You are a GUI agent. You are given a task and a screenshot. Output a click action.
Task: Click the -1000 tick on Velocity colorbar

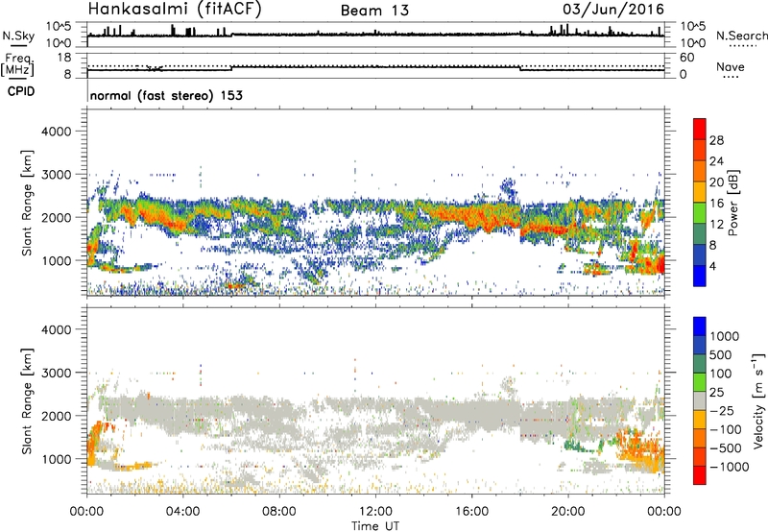pyautogui.click(x=730, y=467)
